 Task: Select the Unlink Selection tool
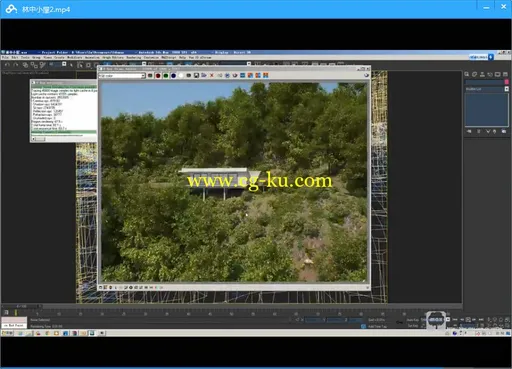(x=34, y=65)
